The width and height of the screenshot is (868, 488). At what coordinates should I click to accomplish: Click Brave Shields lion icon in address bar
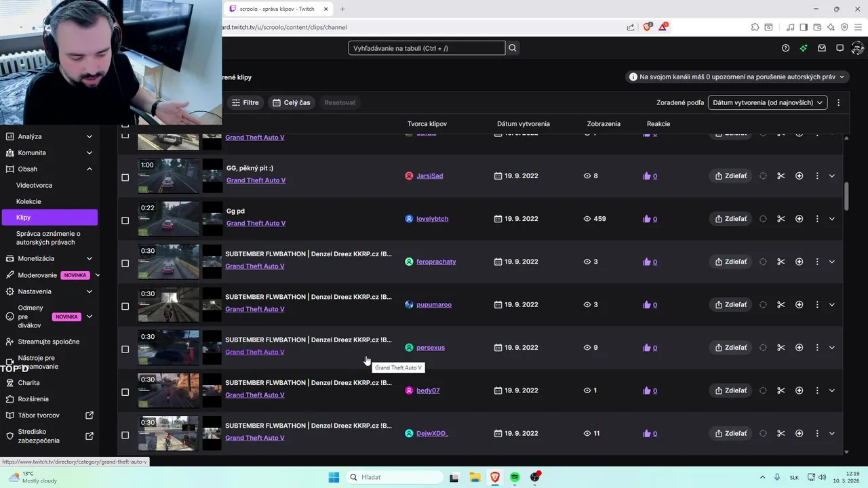[647, 27]
